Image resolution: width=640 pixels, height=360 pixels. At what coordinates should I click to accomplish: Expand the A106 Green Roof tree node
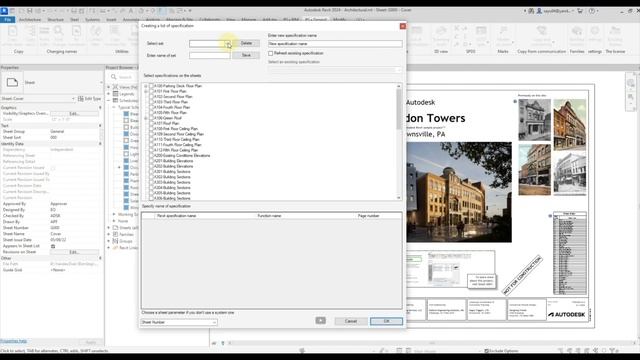[x=146, y=118]
